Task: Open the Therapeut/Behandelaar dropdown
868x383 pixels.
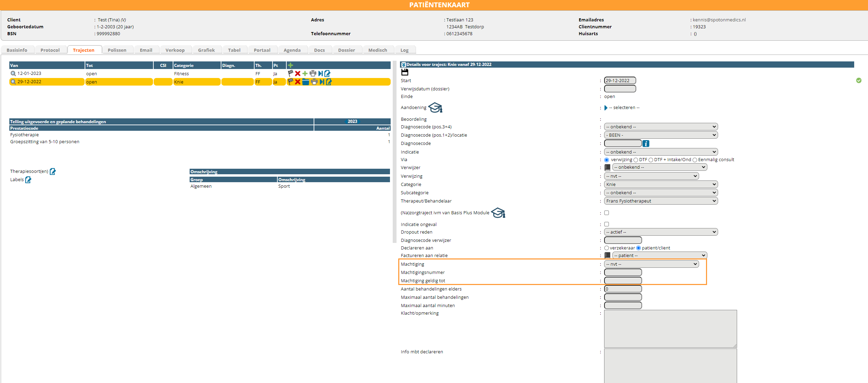Action: (x=660, y=201)
